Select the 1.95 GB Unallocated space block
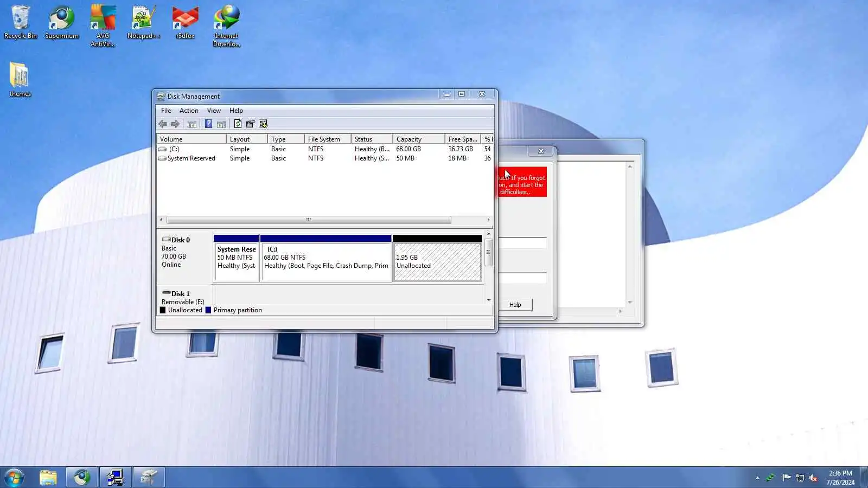Image resolution: width=868 pixels, height=488 pixels. click(437, 258)
